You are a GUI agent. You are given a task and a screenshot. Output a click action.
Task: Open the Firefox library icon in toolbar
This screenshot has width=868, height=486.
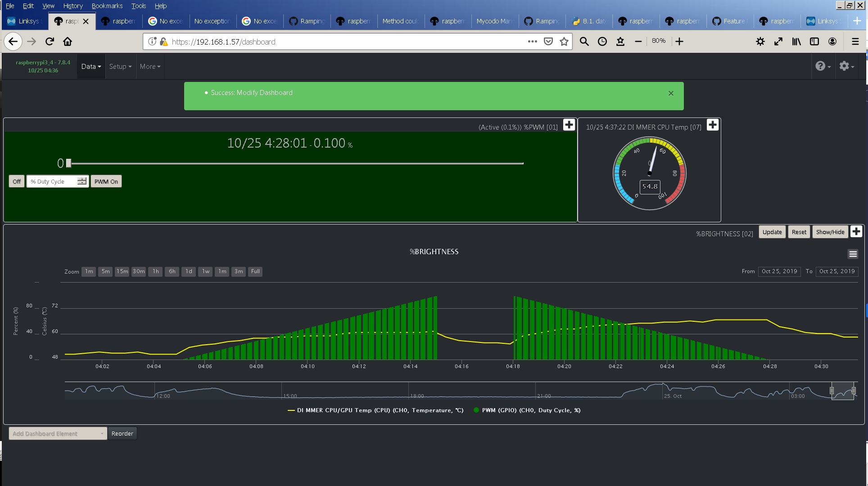point(796,41)
